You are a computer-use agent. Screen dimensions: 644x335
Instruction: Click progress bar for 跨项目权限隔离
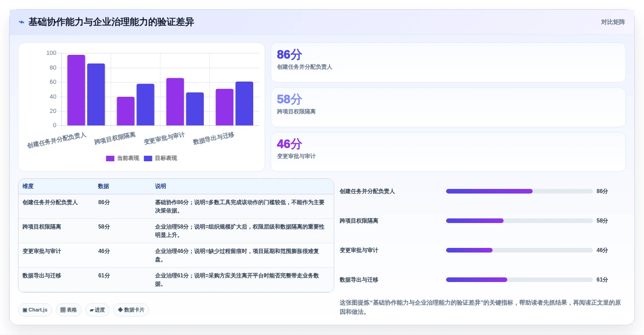[519, 221]
